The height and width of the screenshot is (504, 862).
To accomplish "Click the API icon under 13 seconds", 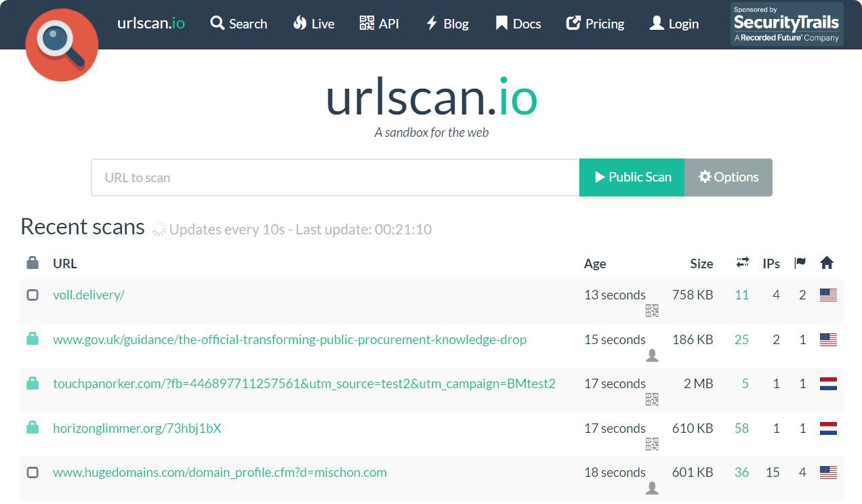I will click(x=652, y=311).
